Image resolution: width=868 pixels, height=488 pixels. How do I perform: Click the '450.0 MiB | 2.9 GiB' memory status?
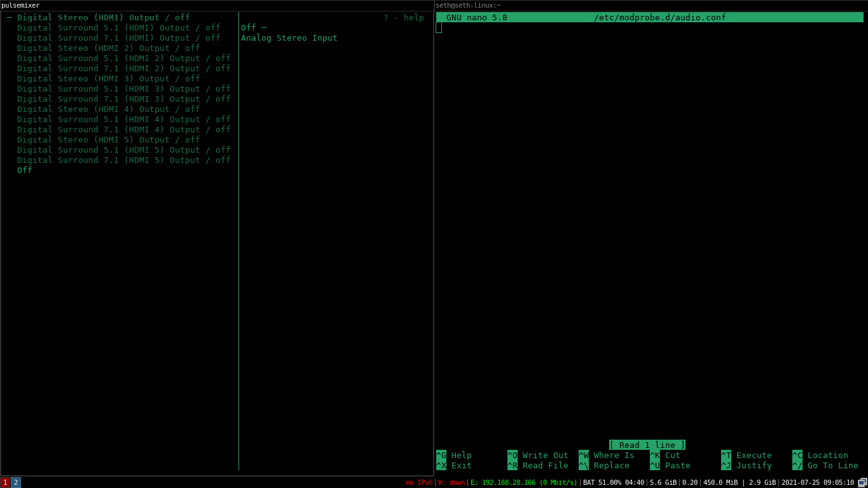coord(740,482)
